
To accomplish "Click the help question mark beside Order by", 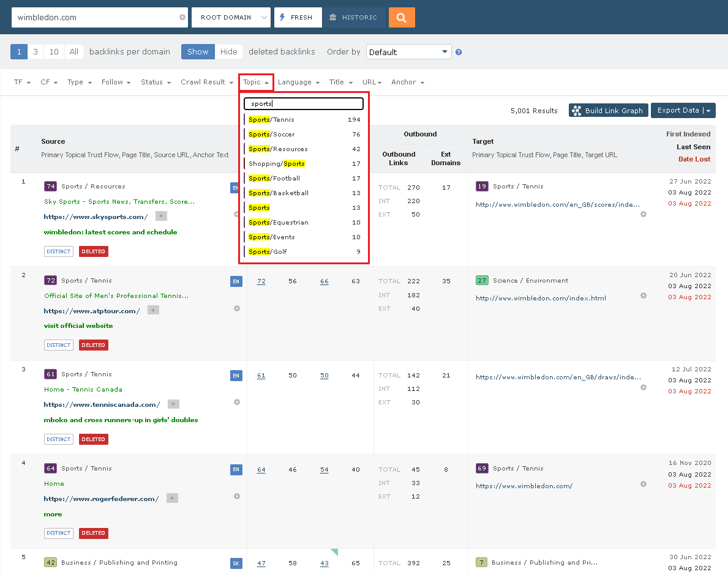I will pos(458,51).
